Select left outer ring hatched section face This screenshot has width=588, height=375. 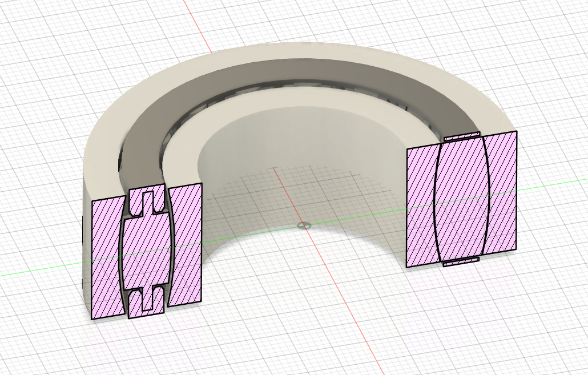106,257
